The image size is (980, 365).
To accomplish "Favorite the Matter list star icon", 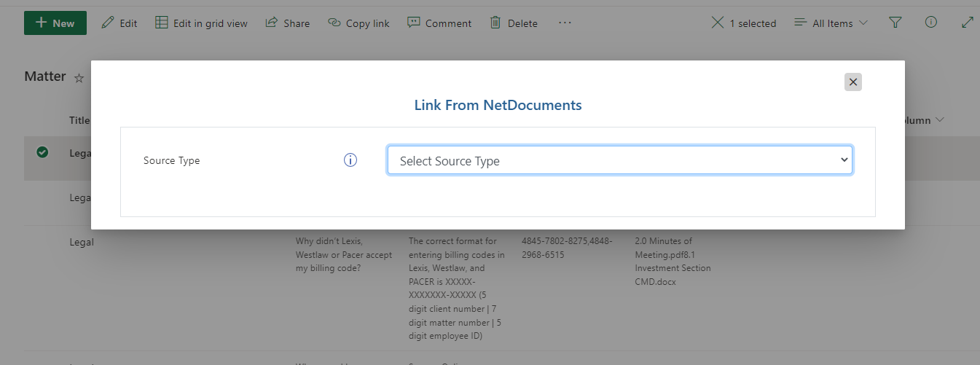I will [79, 78].
